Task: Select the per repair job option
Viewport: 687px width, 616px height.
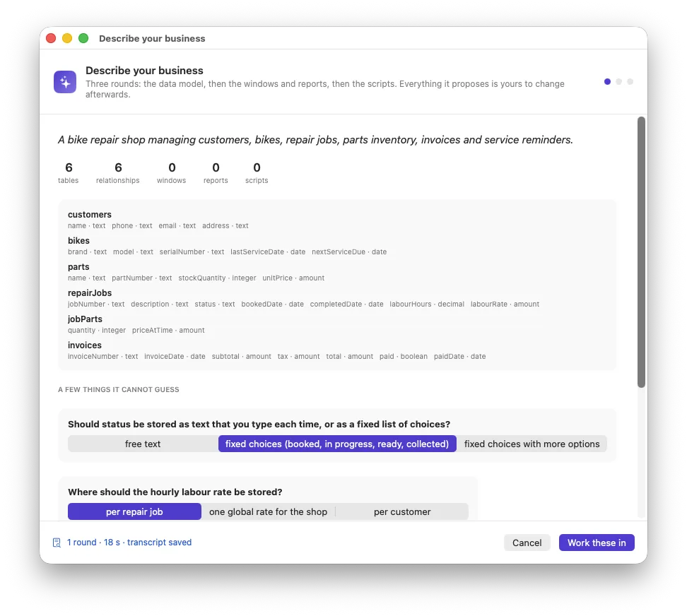Action: pyautogui.click(x=134, y=511)
